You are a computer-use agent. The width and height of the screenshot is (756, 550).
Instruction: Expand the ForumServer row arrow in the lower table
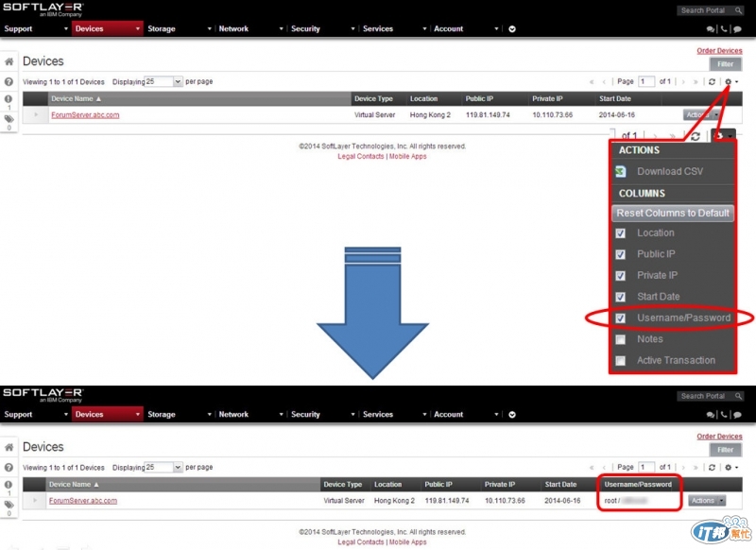35,500
